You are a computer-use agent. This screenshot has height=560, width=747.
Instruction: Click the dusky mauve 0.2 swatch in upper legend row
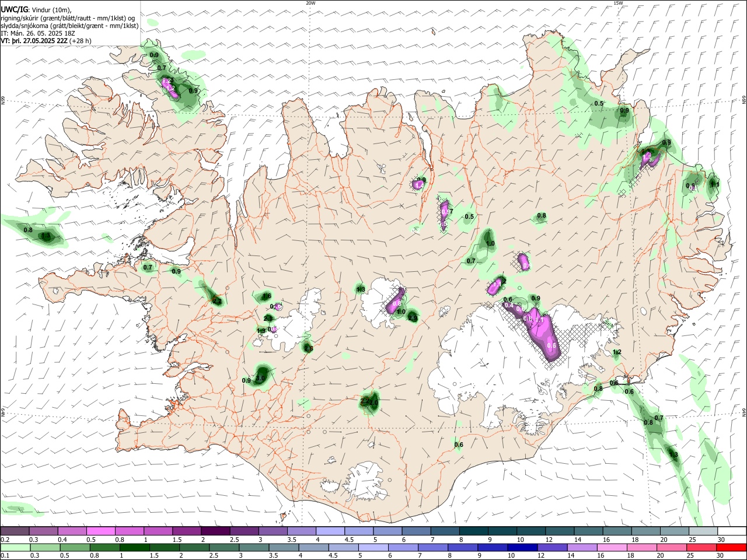15,531
